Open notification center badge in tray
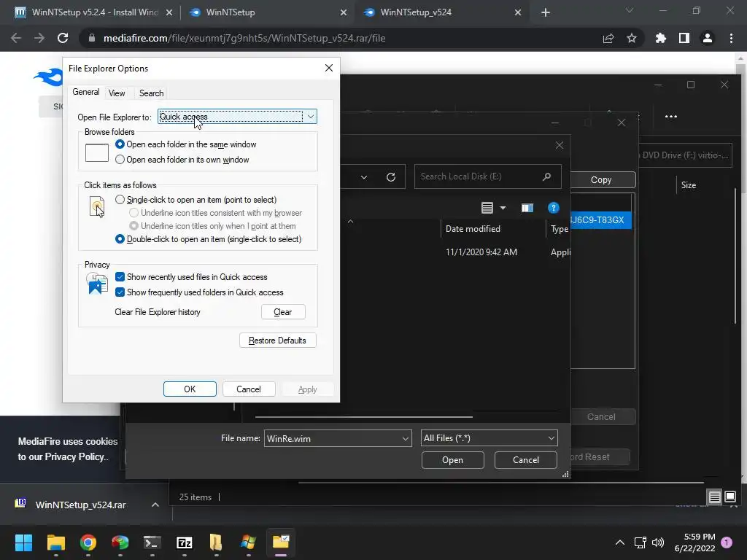This screenshot has height=560, width=747. (x=726, y=542)
